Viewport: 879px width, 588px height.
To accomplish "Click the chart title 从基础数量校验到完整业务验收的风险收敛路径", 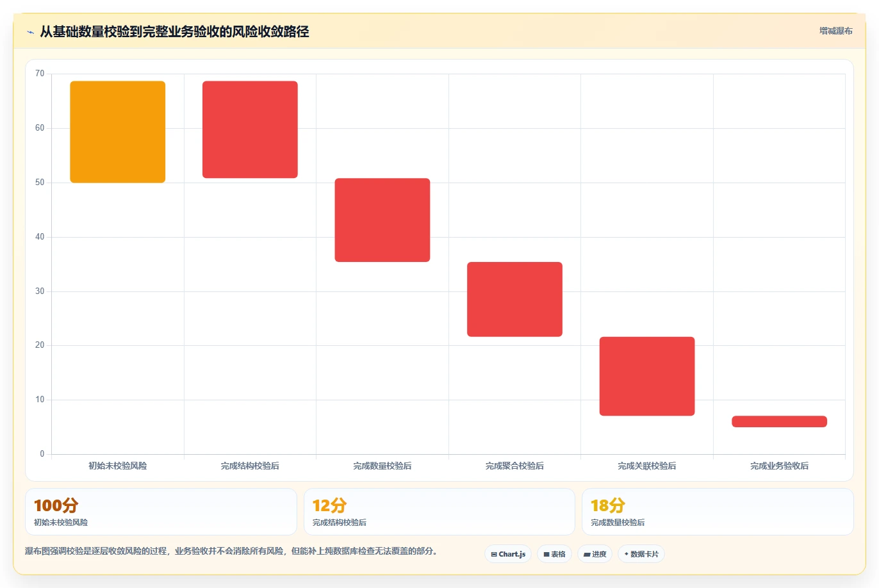I will pyautogui.click(x=174, y=31).
